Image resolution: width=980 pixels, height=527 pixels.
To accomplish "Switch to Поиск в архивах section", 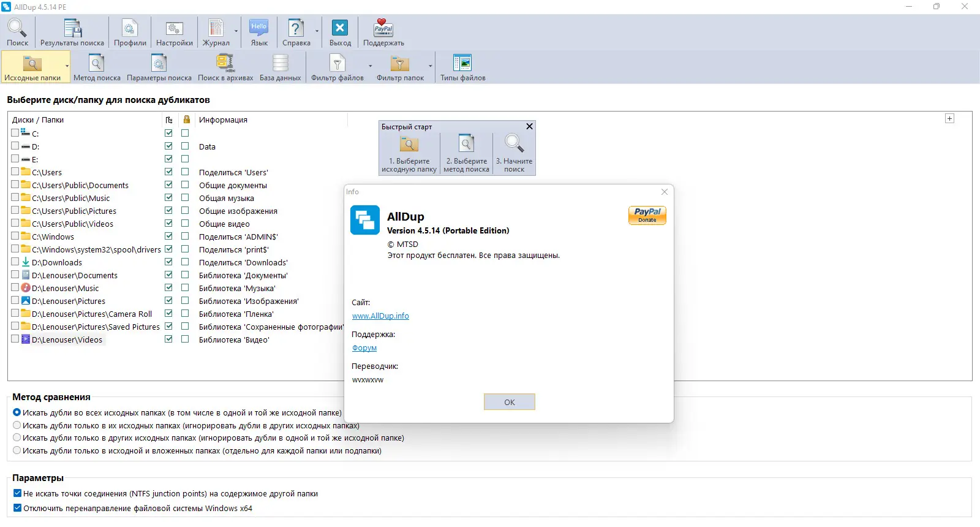I will tap(225, 67).
